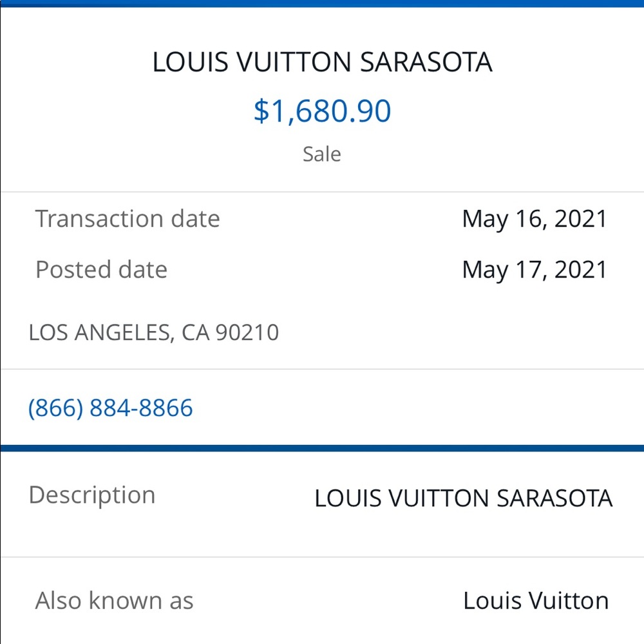Click the gray divider above phone number

[x=322, y=369]
